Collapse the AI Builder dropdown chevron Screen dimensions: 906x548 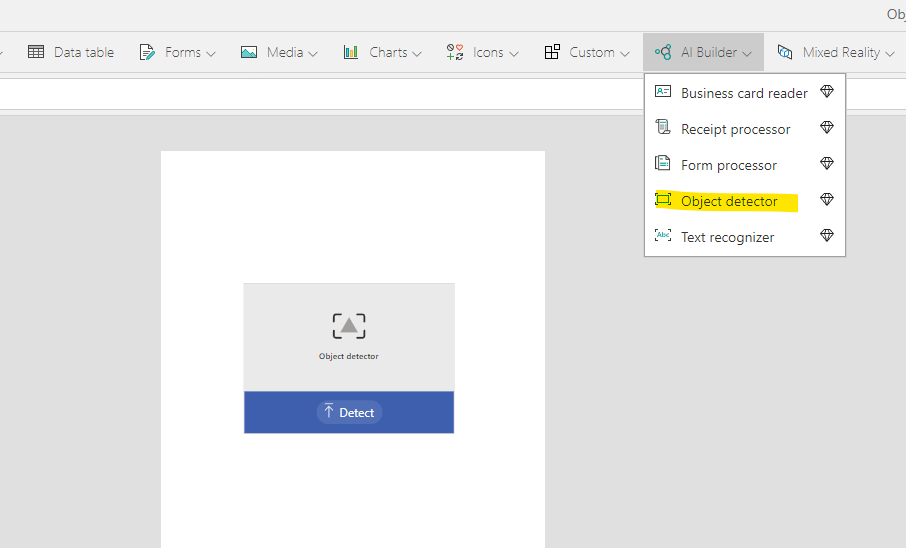[x=747, y=53]
